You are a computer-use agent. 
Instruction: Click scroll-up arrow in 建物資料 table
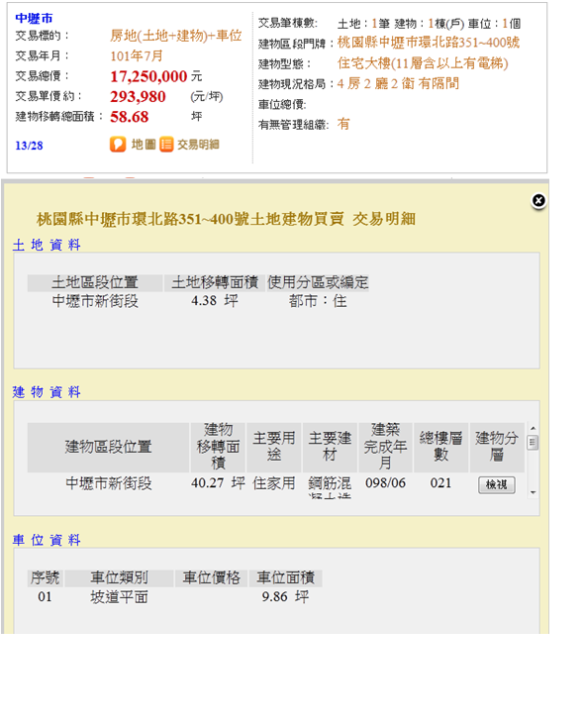pyautogui.click(x=533, y=428)
